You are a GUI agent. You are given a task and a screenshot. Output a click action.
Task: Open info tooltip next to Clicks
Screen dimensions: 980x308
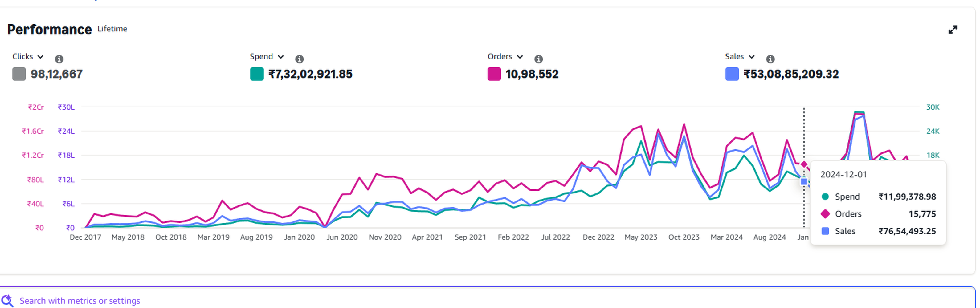(x=59, y=59)
